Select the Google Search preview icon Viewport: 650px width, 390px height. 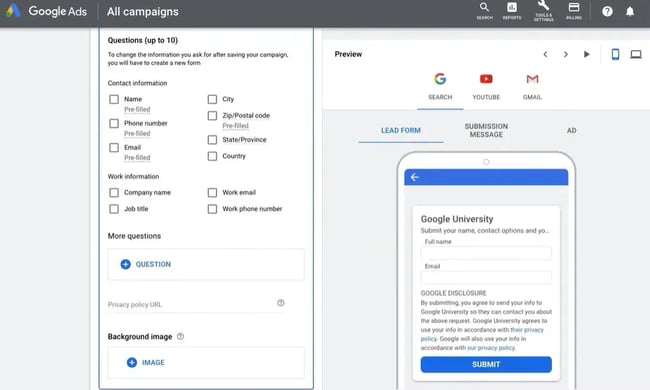(440, 79)
